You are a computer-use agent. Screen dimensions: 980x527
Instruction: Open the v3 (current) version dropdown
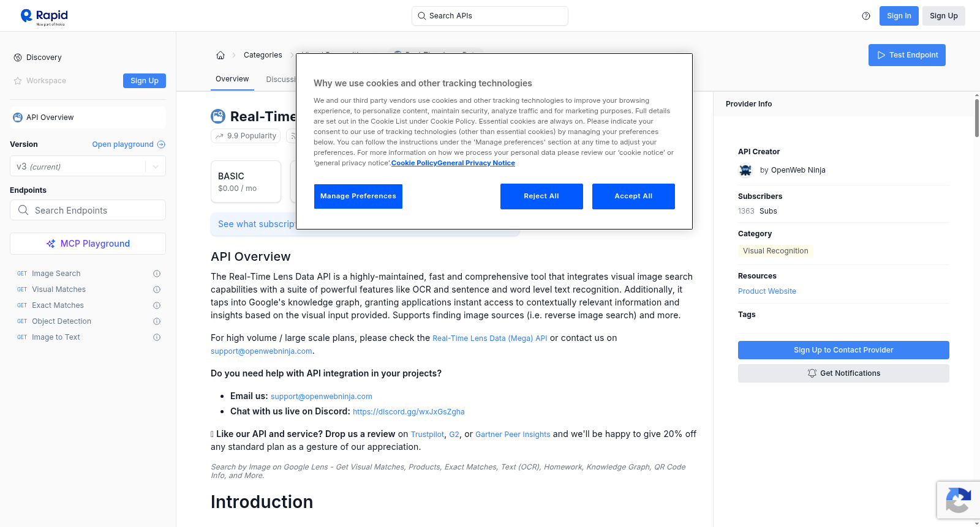click(x=88, y=166)
